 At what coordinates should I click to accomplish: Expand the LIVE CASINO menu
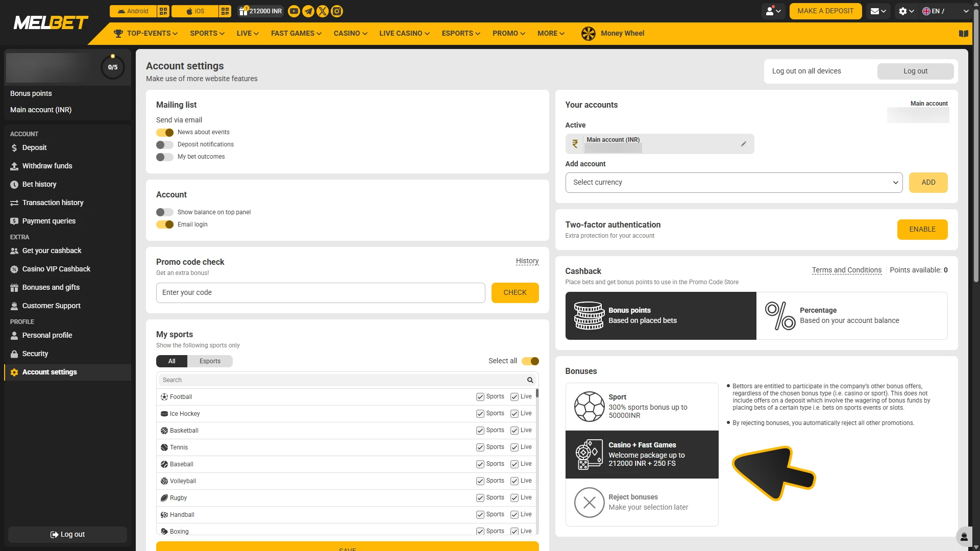[404, 34]
